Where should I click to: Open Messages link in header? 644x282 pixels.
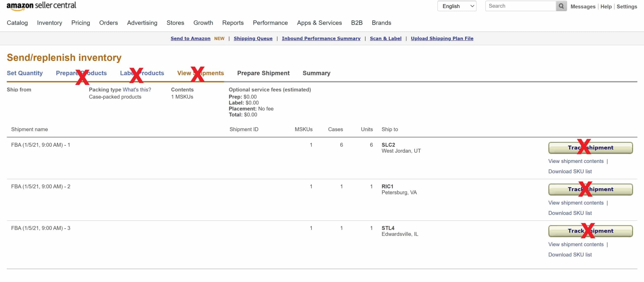click(x=583, y=7)
